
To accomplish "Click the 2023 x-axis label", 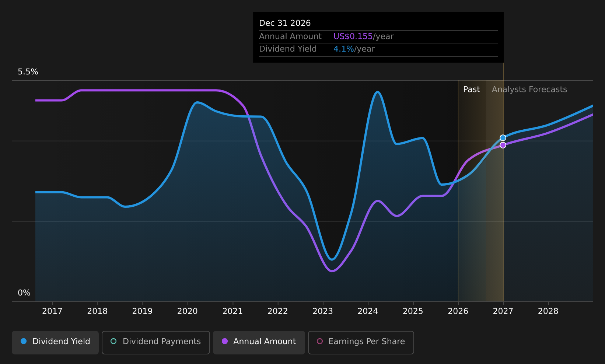I will pos(323,311).
